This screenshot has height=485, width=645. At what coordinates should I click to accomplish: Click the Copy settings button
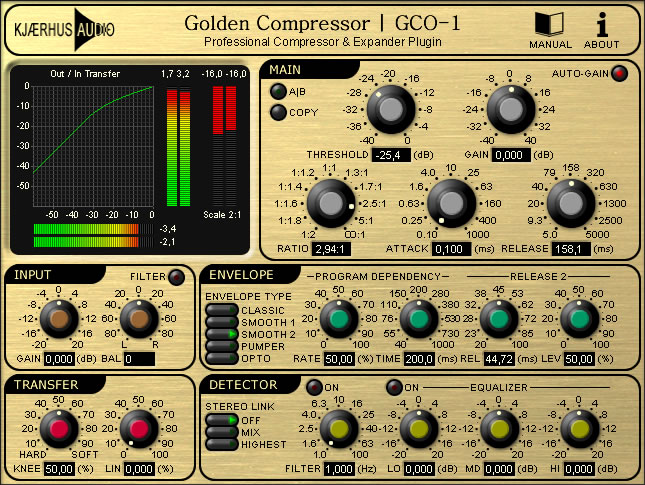[x=278, y=112]
